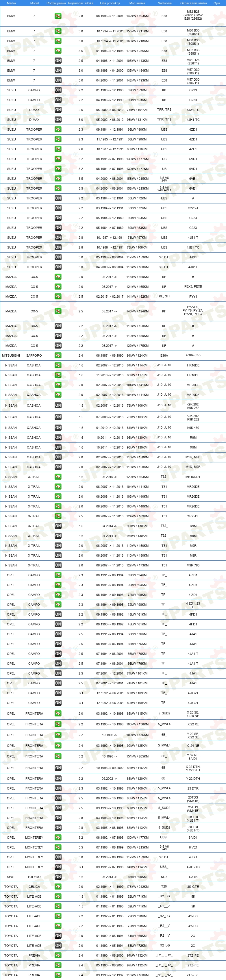Select engine code CAYB
The image size is (226, 980).
(x=193, y=877)
